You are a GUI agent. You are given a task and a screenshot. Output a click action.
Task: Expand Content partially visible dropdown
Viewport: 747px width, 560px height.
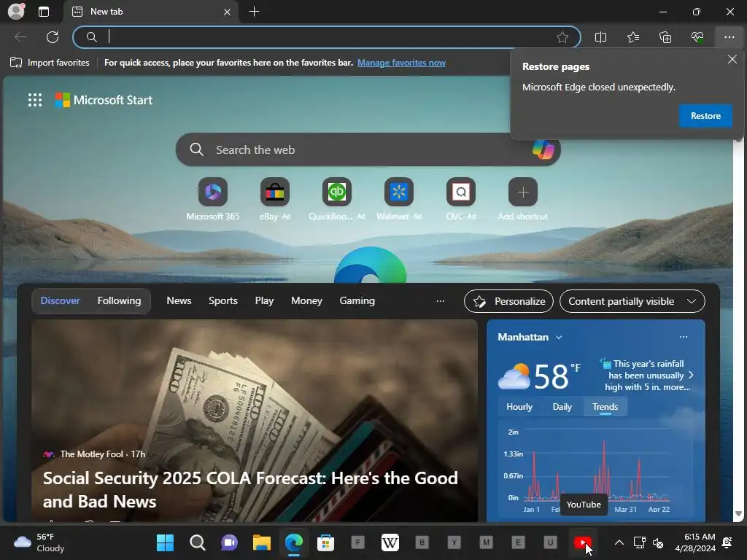(632, 301)
